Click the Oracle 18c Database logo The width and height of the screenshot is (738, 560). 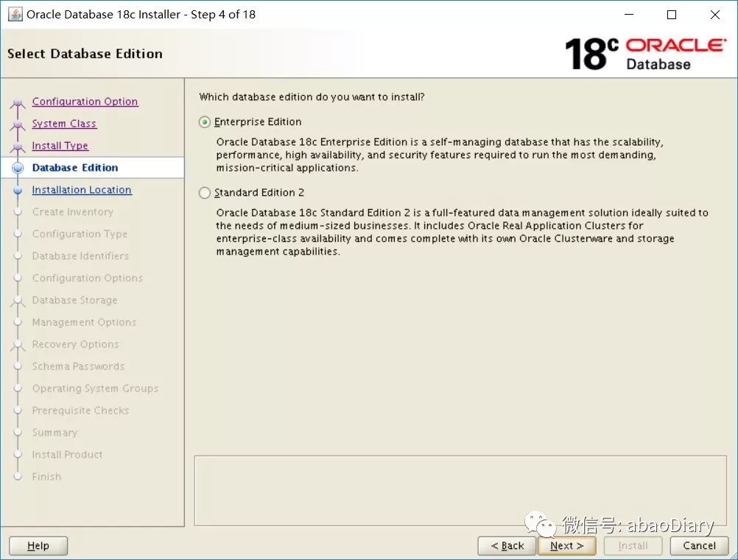coord(646,54)
